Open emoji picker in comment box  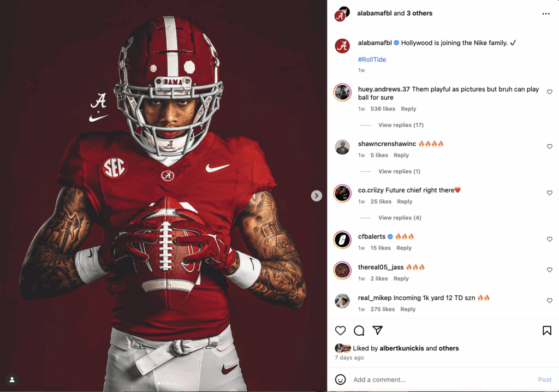click(x=340, y=379)
